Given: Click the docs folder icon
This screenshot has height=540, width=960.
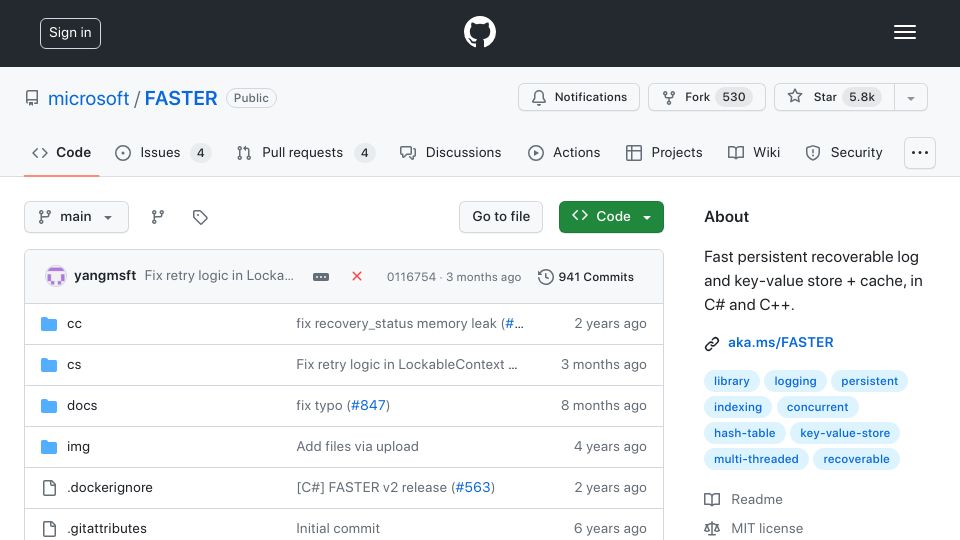Looking at the screenshot, I should click(x=49, y=406).
